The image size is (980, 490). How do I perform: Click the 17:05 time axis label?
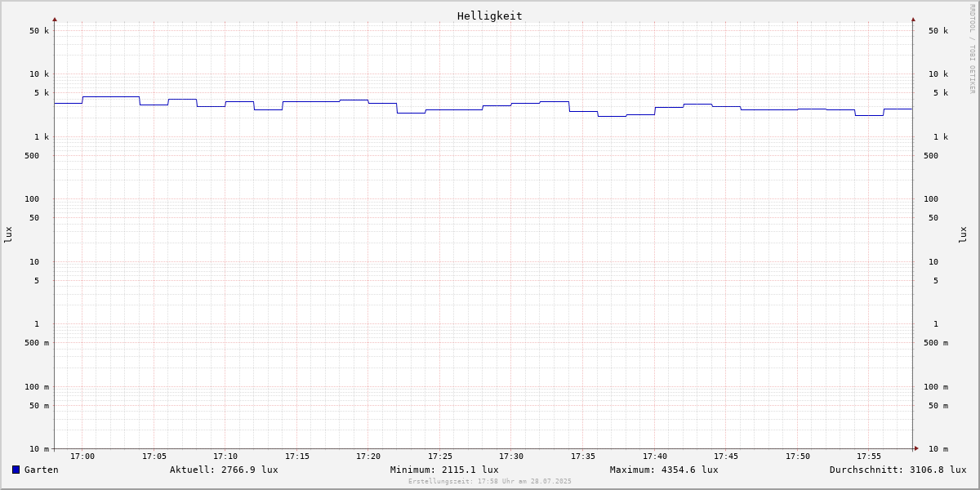pyautogui.click(x=154, y=457)
